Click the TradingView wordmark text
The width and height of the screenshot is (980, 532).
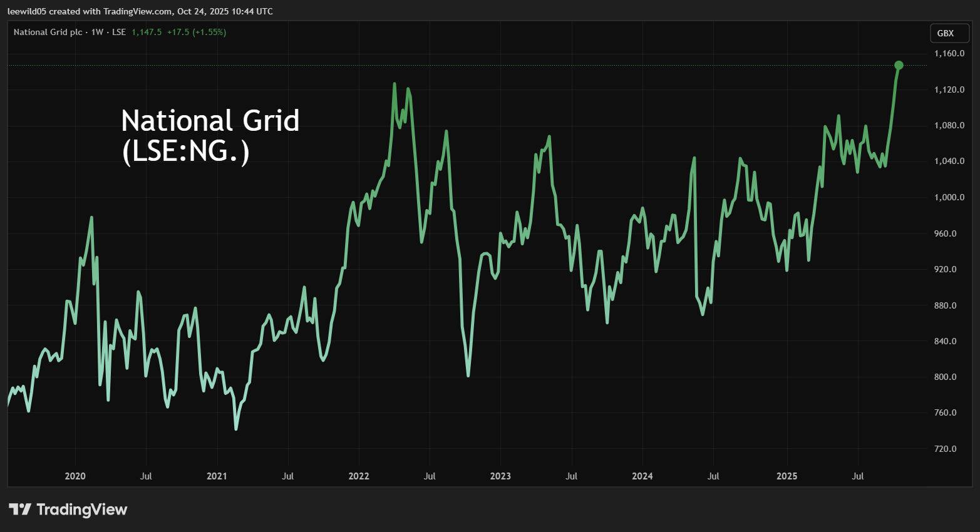pos(82,509)
